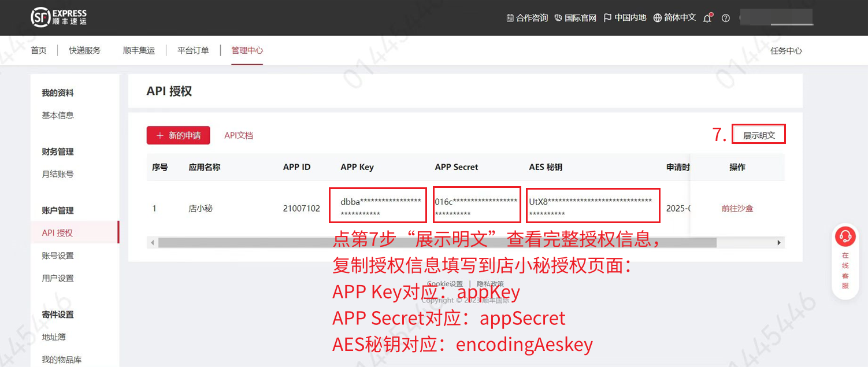
Task: Open the API文档 link
Action: click(239, 135)
